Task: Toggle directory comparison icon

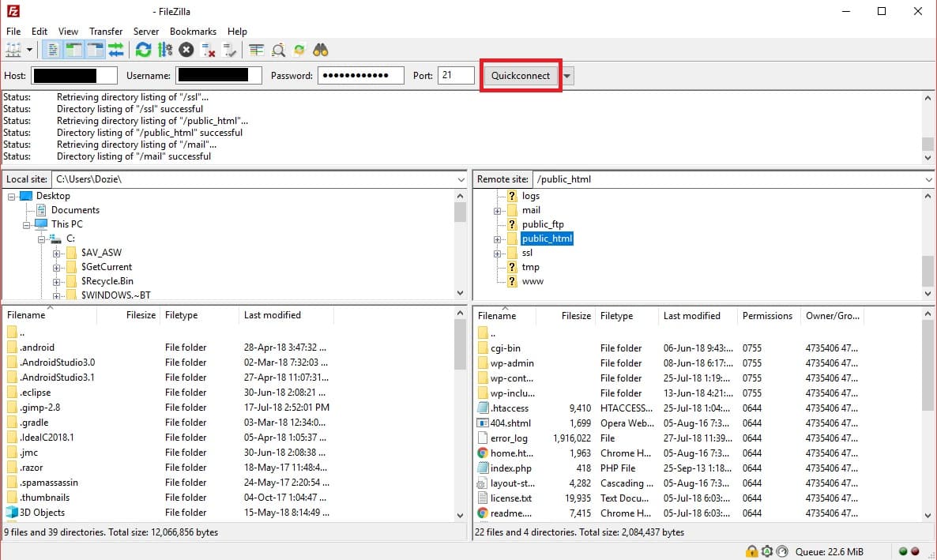Action: coord(278,51)
